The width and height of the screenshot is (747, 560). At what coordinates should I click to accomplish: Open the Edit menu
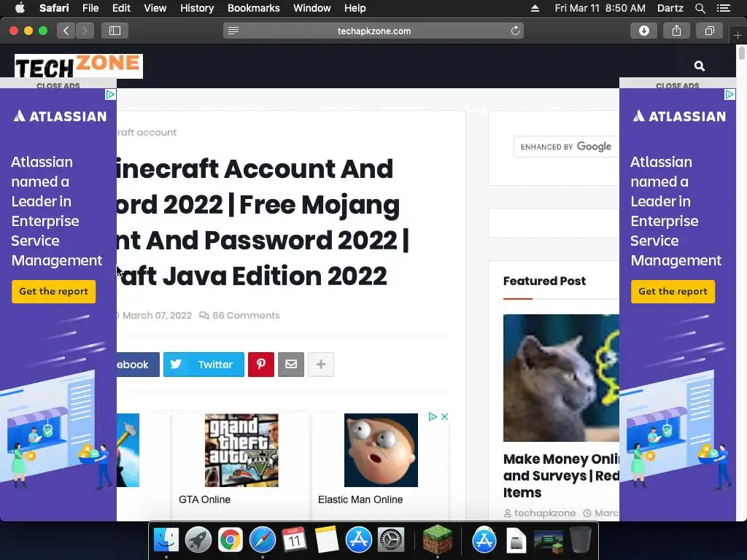pos(121,8)
